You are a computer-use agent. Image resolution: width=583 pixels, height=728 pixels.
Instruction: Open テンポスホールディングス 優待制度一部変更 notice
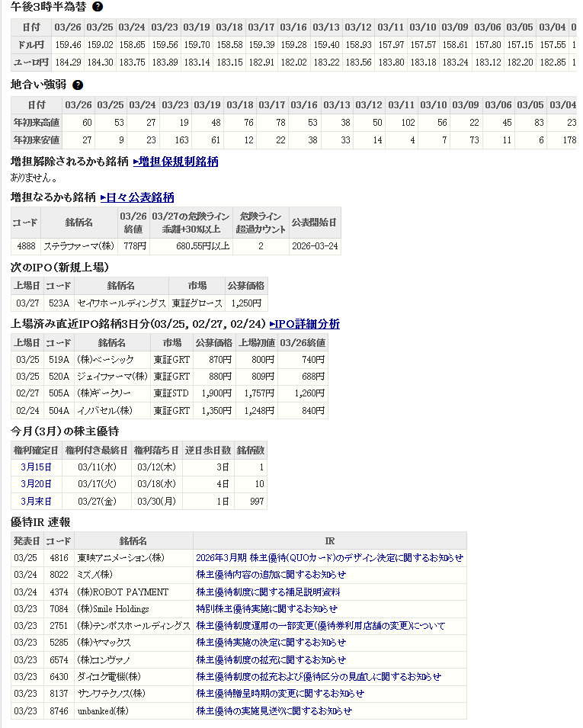[x=320, y=626]
